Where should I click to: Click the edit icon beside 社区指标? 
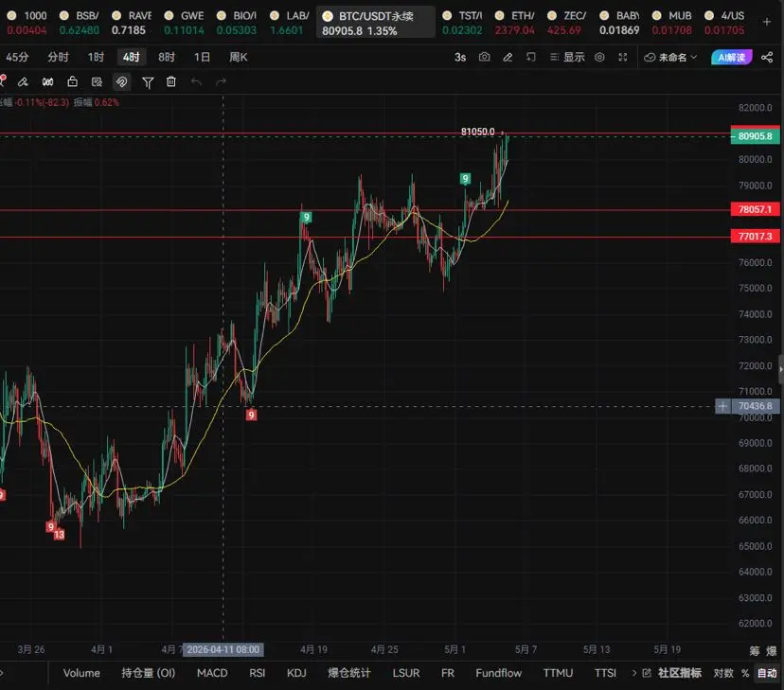647,673
